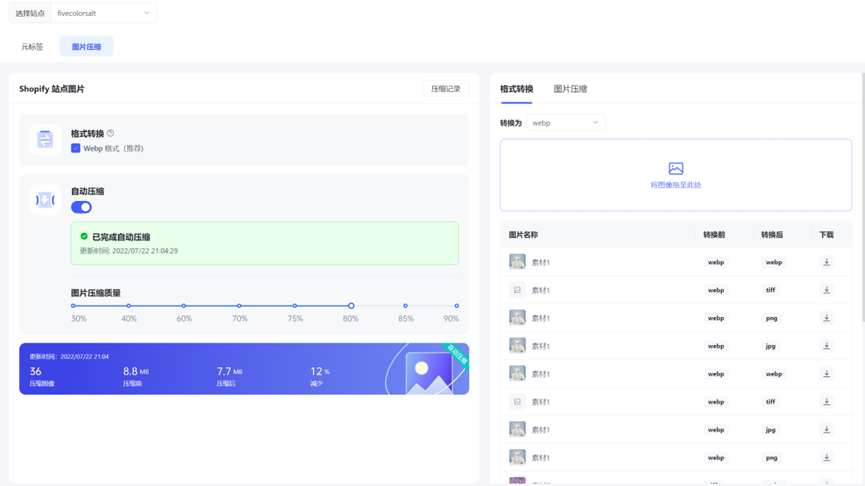Screen dimensions: 865x486
Task: Download the first webp-to-png 素材1 file
Action: click(826, 318)
